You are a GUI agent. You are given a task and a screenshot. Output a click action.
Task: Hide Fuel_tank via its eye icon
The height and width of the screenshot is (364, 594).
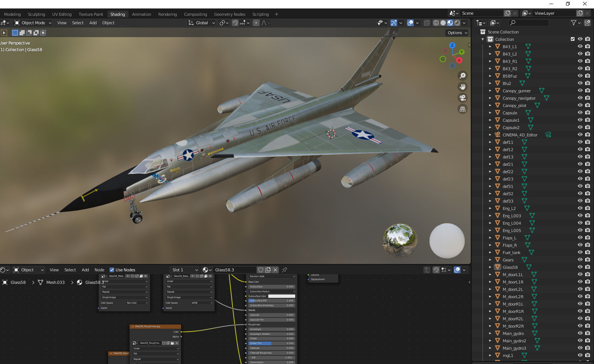tap(580, 252)
